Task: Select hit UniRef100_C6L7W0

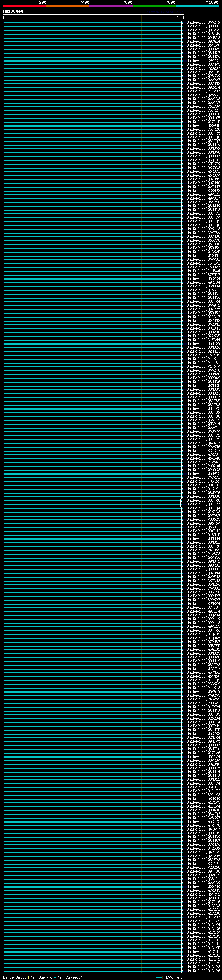Action: pos(203,106)
